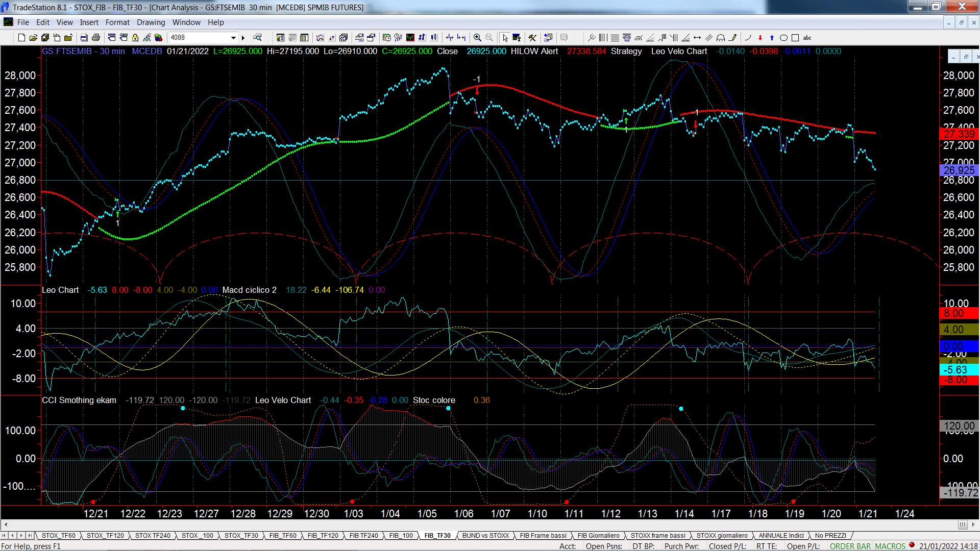Switch to the STOXX giornaliero tab
Image resolution: width=980 pixels, height=551 pixels.
click(722, 536)
